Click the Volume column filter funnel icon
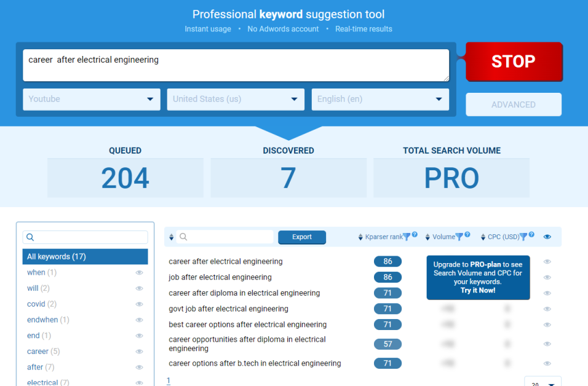 (x=459, y=237)
